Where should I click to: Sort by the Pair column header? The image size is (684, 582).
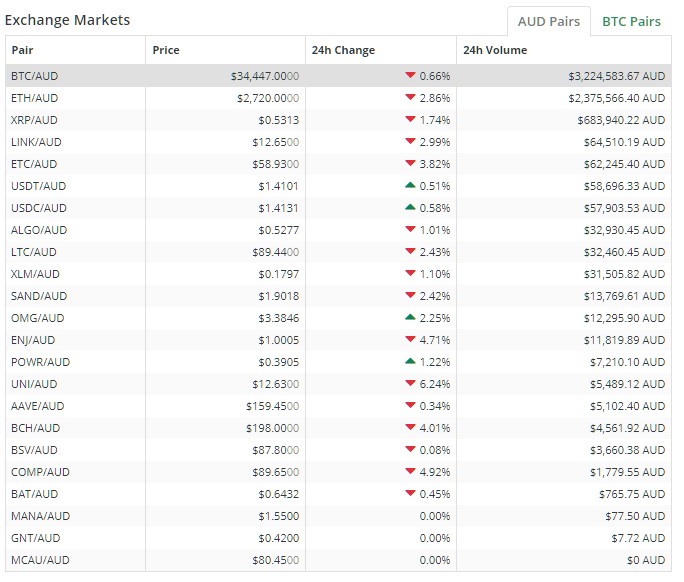pyautogui.click(x=22, y=50)
